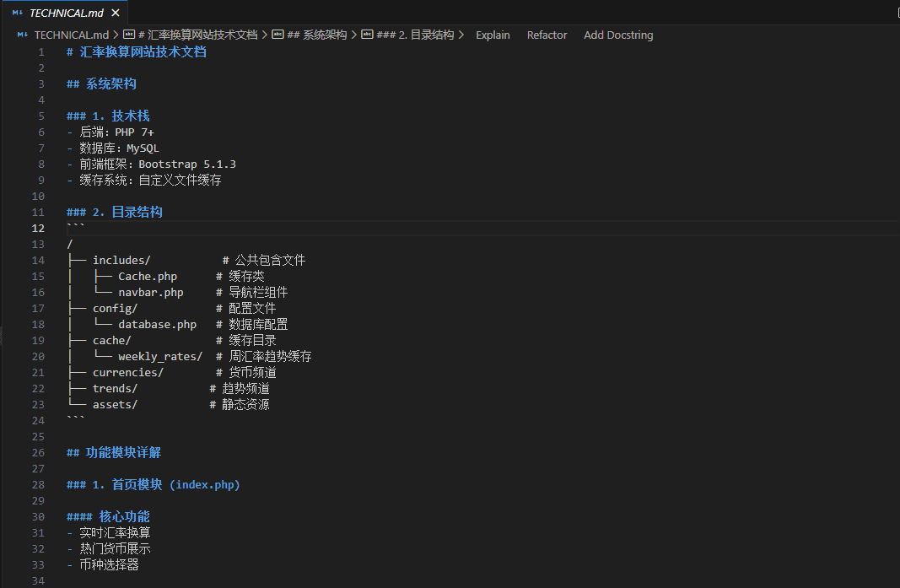Image resolution: width=900 pixels, height=588 pixels.
Task: Click heading '#### 核心功能'
Action: (x=108, y=517)
